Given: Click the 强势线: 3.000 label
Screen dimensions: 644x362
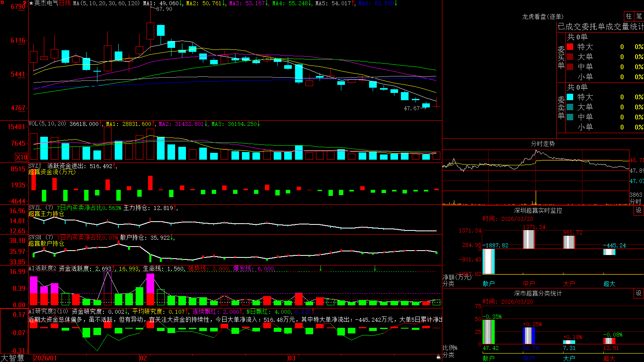Looking at the screenshot, I should tap(208, 269).
